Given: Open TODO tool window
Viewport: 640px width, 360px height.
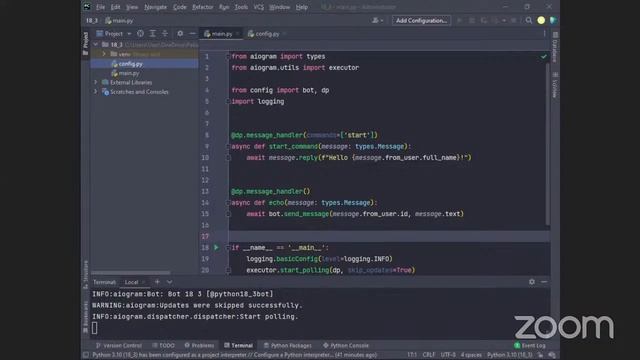Looking at the screenshot, I should click(163, 345).
